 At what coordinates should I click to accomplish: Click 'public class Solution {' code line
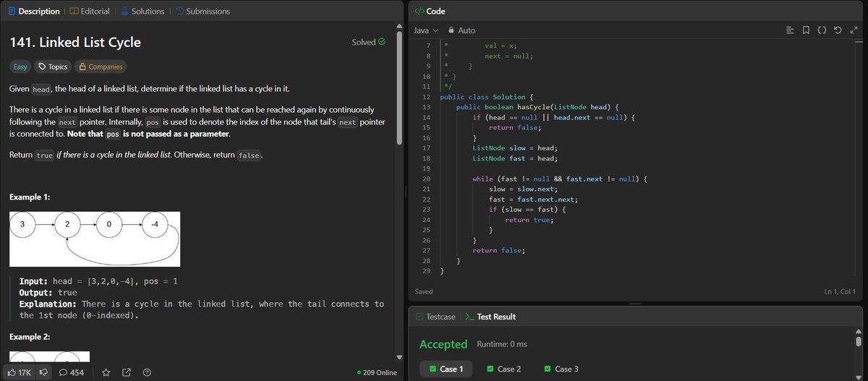487,97
